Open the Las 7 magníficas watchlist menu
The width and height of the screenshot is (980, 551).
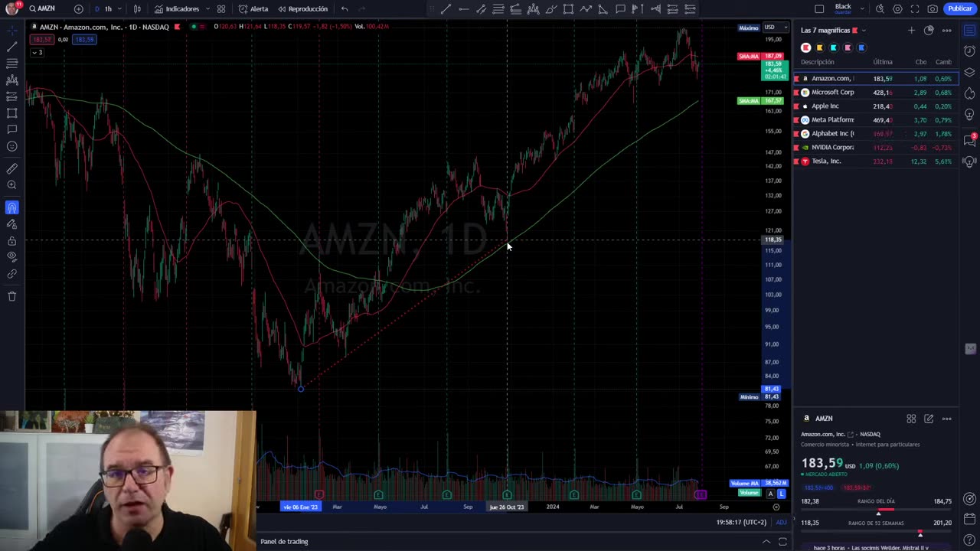[833, 30]
